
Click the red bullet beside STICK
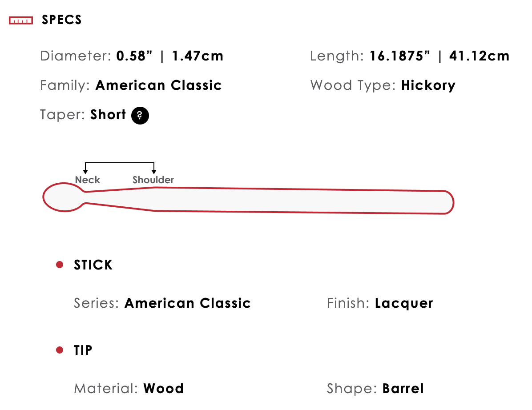click(x=60, y=265)
